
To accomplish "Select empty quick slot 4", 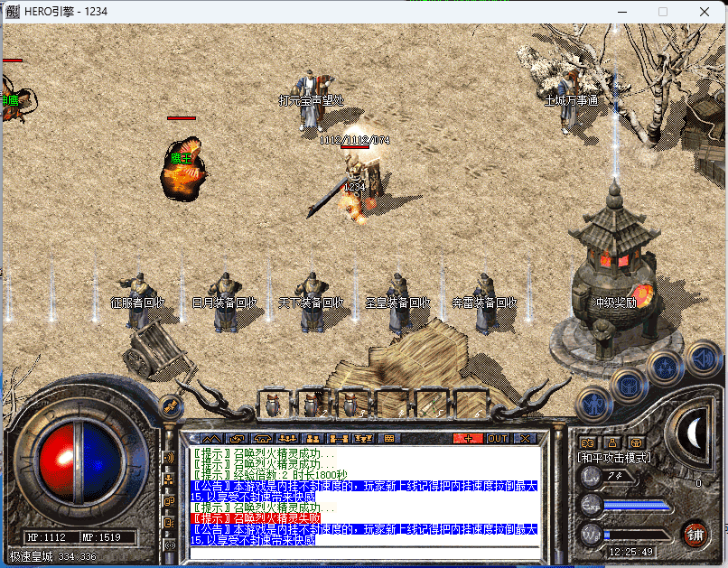I will 391,405.
